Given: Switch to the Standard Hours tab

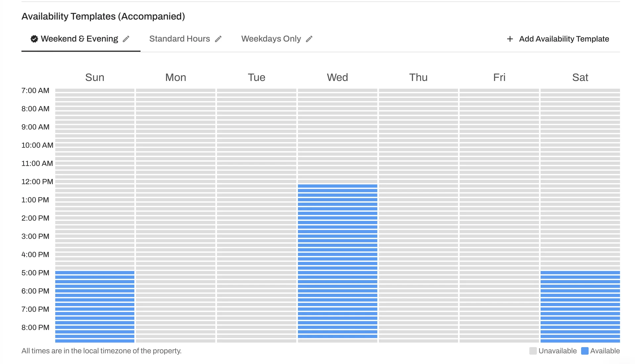Looking at the screenshot, I should pos(180,39).
